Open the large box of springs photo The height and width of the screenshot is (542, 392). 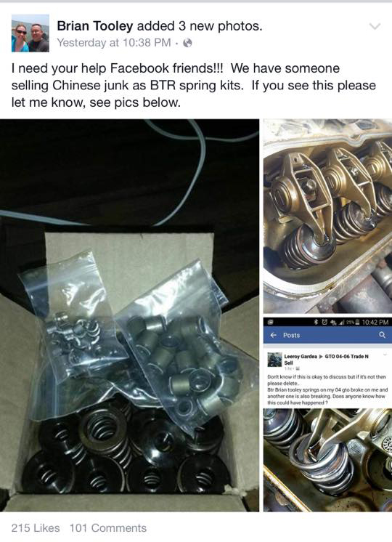(129, 315)
